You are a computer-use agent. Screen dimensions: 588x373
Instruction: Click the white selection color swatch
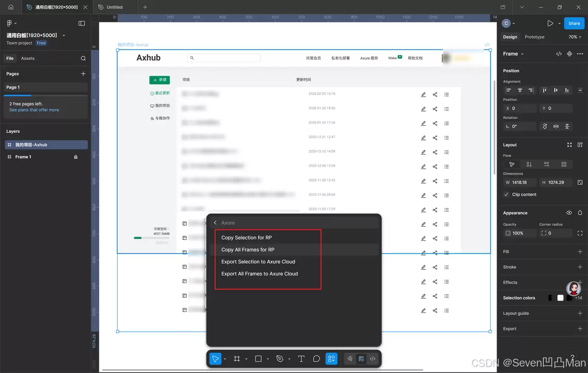point(560,298)
